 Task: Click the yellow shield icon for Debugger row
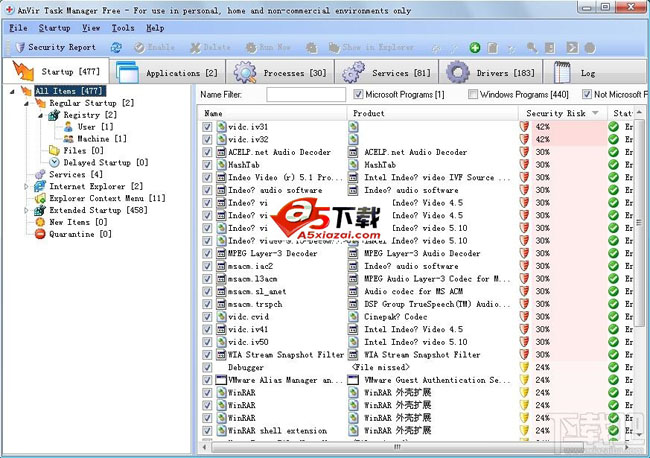524,367
